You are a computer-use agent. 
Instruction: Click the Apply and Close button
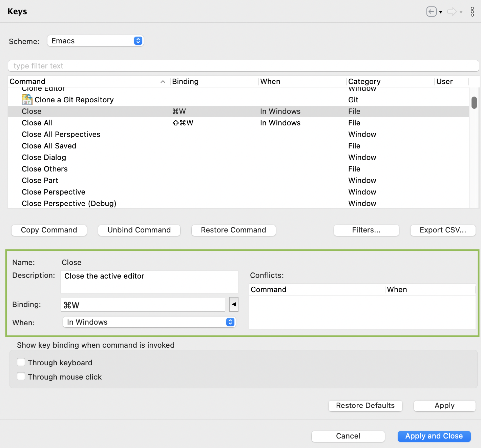point(434,436)
